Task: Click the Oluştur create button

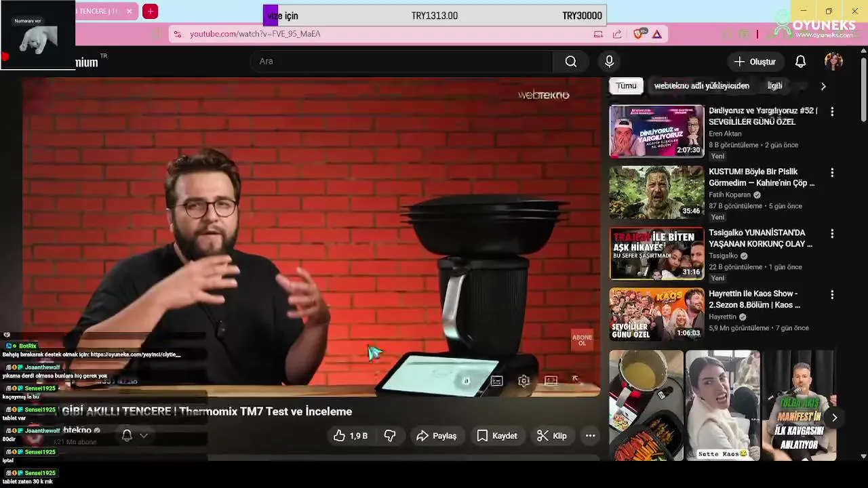Action: [755, 62]
